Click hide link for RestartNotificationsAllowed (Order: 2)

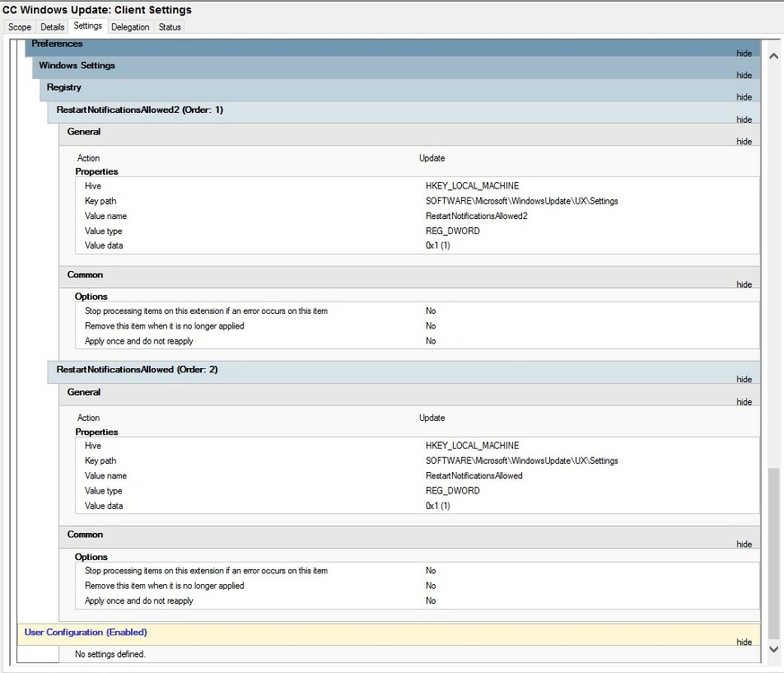coord(744,380)
